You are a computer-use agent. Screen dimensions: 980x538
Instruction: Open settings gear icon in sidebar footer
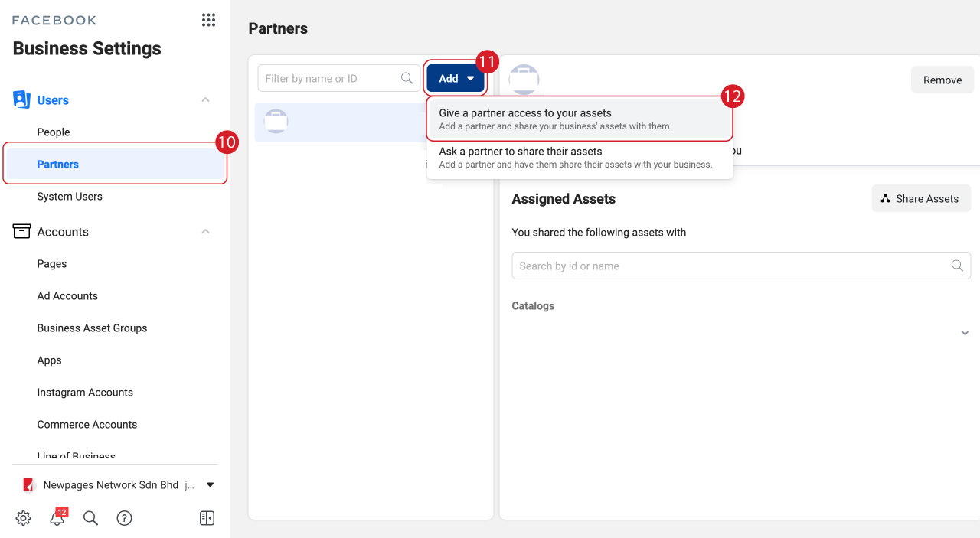[x=24, y=518]
